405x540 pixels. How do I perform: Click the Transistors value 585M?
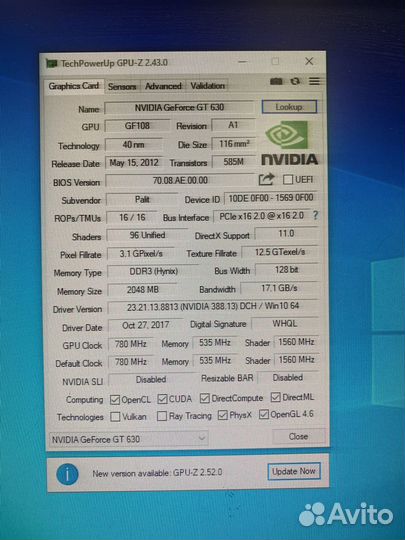(x=234, y=162)
